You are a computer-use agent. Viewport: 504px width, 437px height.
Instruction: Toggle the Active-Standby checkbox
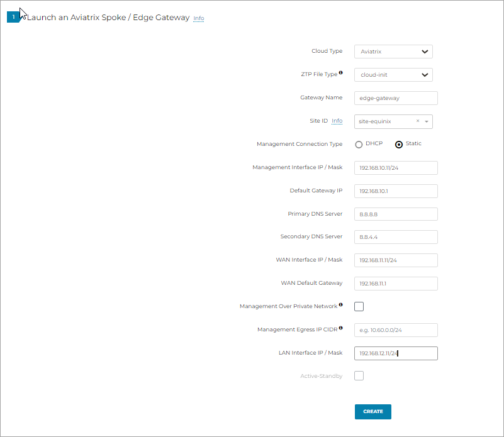pyautogui.click(x=359, y=375)
